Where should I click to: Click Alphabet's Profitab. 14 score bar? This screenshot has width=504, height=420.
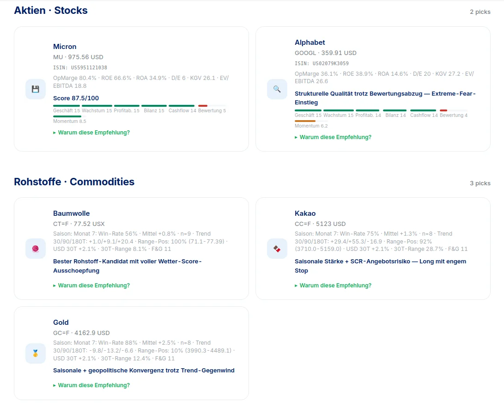pyautogui.click(x=368, y=110)
